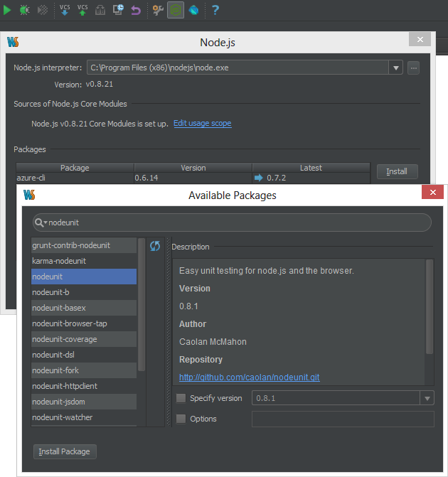Screen dimensions: 448x477
Task: Select the azure-cli row in Packages table
Action: pos(193,178)
